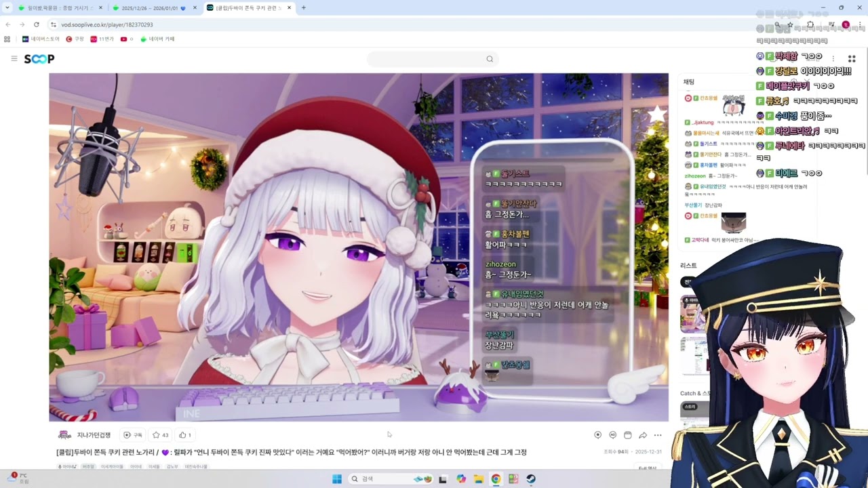Bookmark this page with the star icon
The width and height of the screenshot is (868, 488).
point(790,24)
